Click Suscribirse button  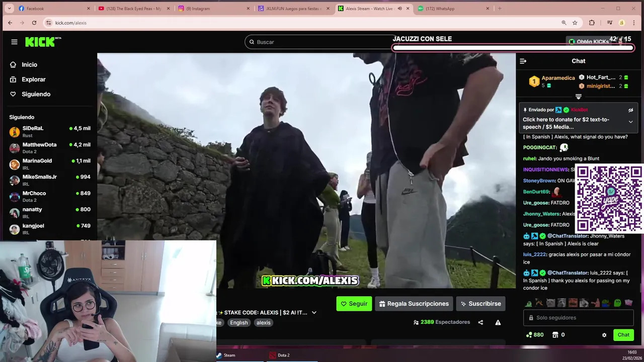(x=480, y=304)
